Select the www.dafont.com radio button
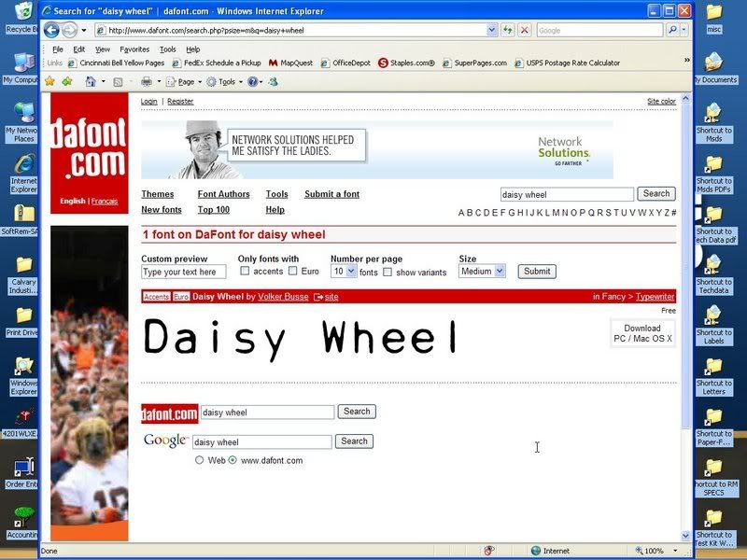The width and height of the screenshot is (747, 560). click(x=233, y=460)
